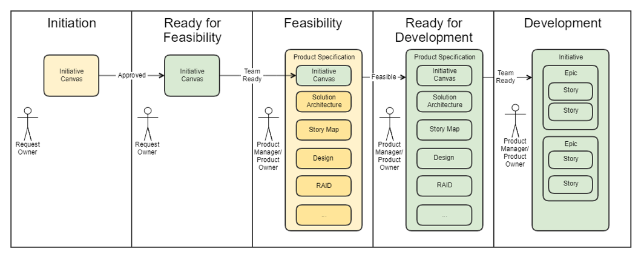
Task: Select the green RAID box in Ready for Development
Action: coord(444,185)
